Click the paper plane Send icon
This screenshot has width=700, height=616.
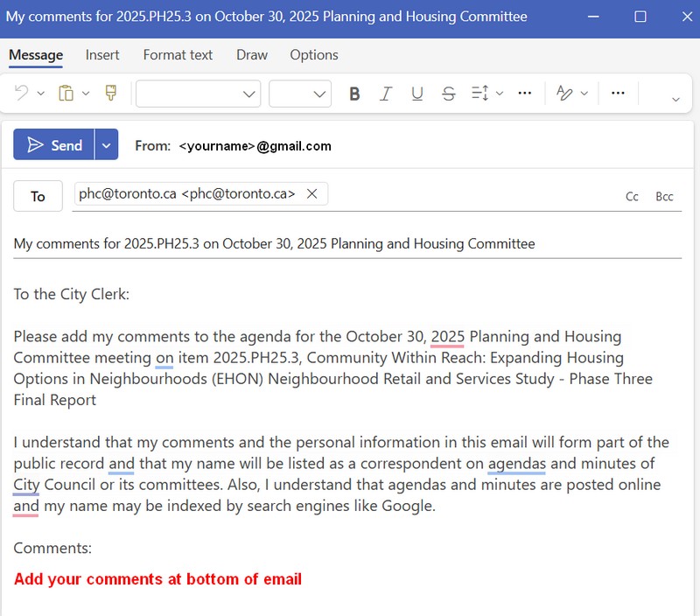pos(35,145)
